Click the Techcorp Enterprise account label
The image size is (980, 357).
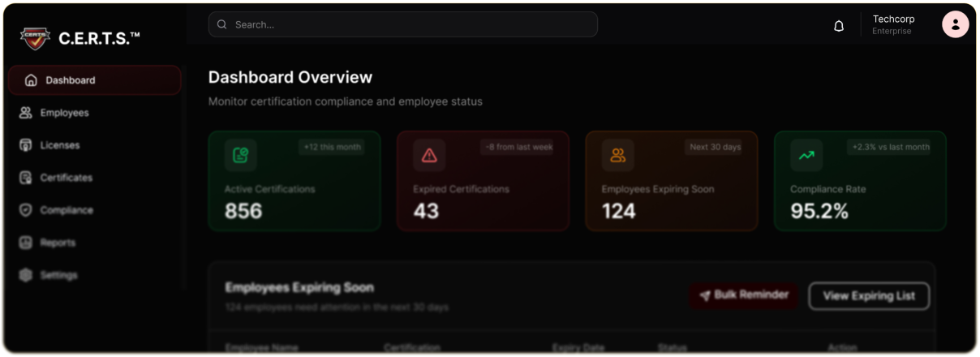point(893,24)
